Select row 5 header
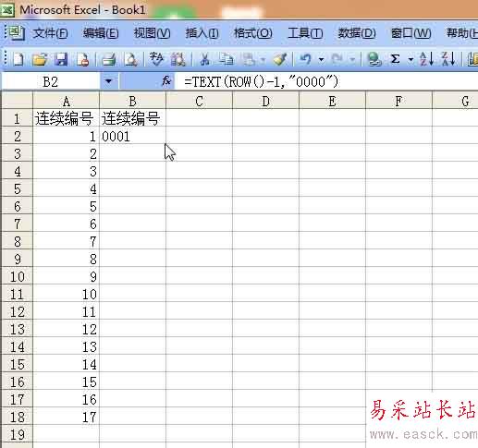478x448 pixels. [17, 188]
